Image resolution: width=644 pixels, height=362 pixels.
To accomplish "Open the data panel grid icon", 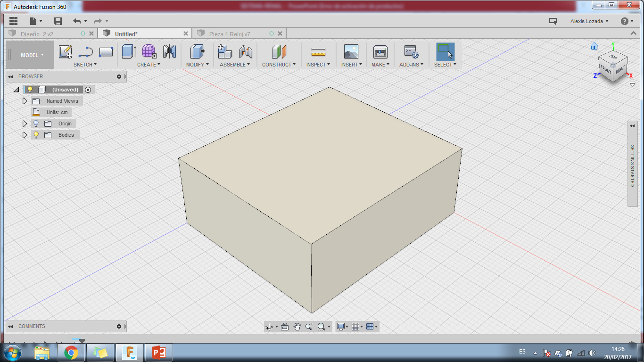I will pyautogui.click(x=13, y=21).
